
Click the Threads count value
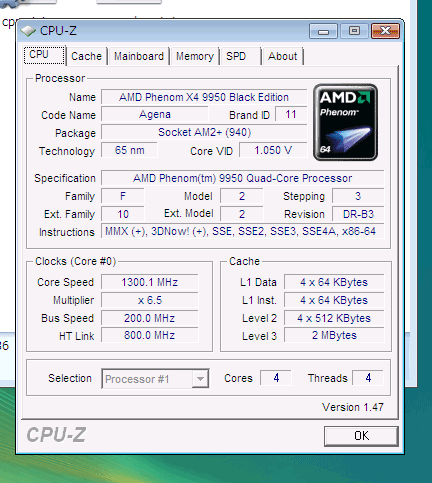tap(368, 378)
